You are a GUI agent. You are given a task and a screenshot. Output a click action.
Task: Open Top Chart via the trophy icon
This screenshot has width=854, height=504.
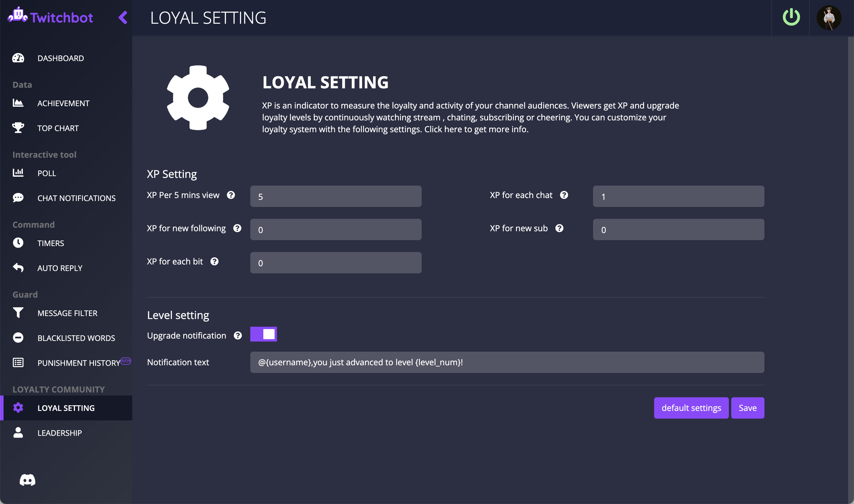coord(18,128)
